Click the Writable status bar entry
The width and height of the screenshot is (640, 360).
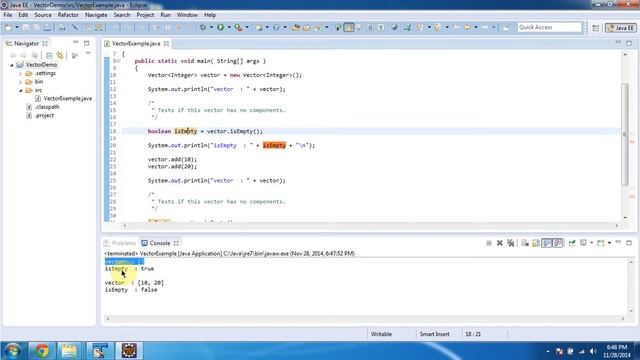[x=381, y=334]
